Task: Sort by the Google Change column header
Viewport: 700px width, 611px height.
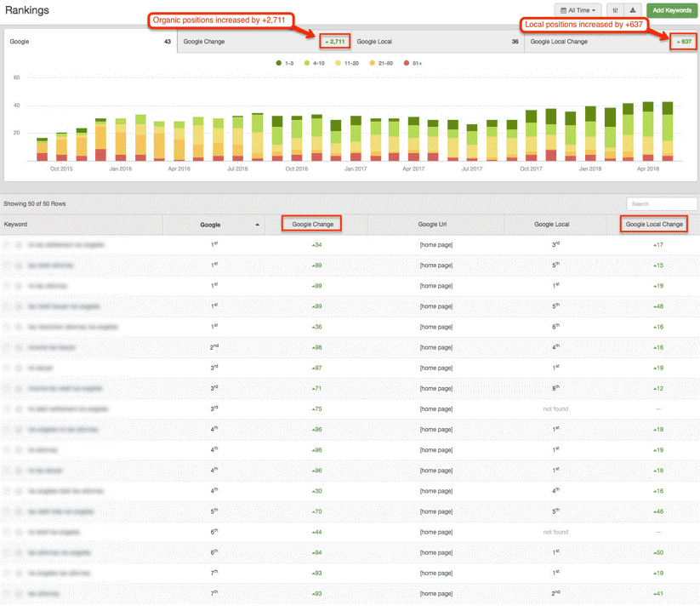Action: point(313,225)
